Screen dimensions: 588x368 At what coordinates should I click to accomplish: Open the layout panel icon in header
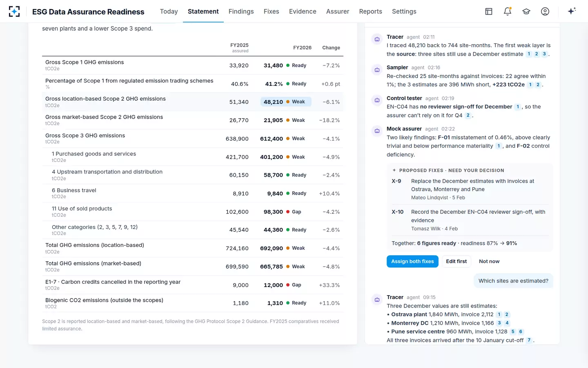pyautogui.click(x=489, y=11)
